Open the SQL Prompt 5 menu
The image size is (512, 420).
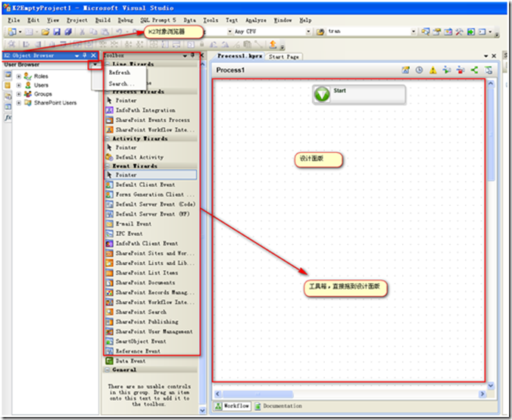point(158,20)
